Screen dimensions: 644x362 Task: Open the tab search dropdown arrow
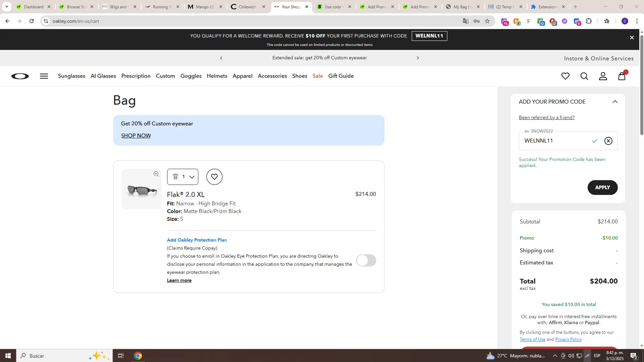pyautogui.click(x=6, y=7)
